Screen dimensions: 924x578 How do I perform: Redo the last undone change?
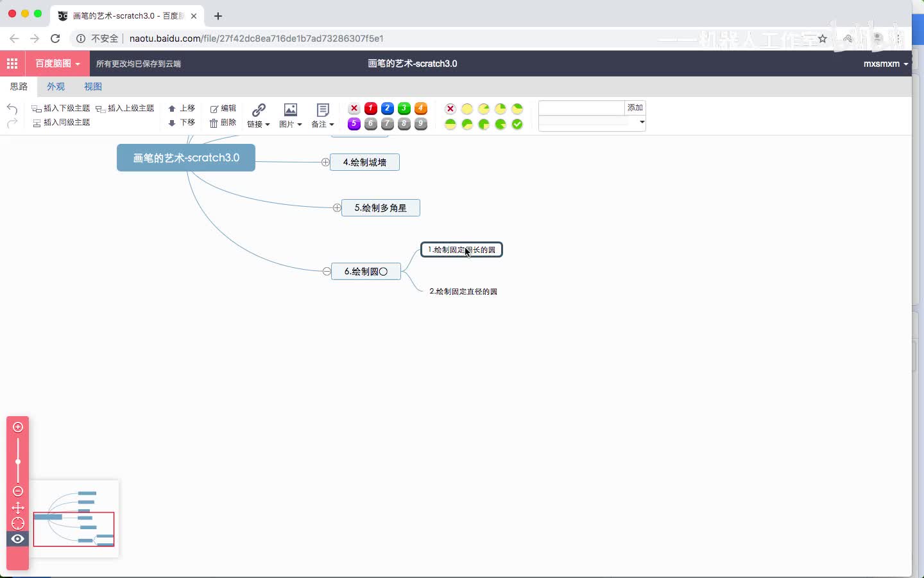12,123
